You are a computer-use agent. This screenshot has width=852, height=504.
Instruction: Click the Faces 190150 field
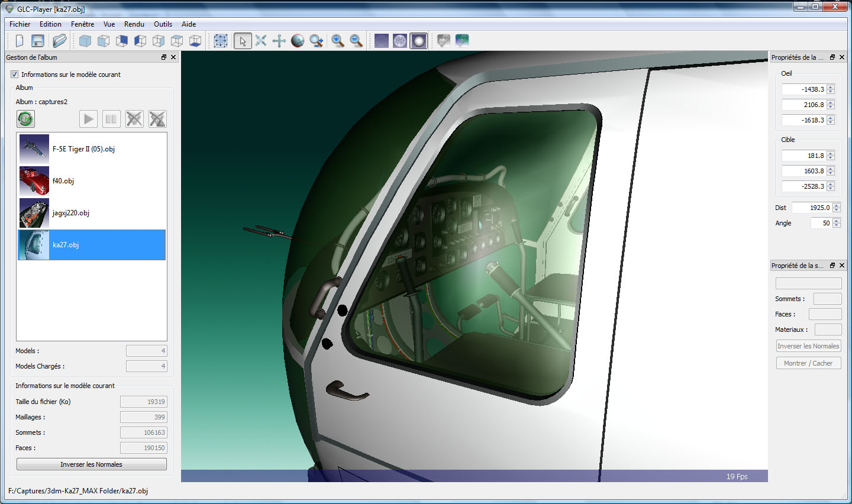[144, 448]
